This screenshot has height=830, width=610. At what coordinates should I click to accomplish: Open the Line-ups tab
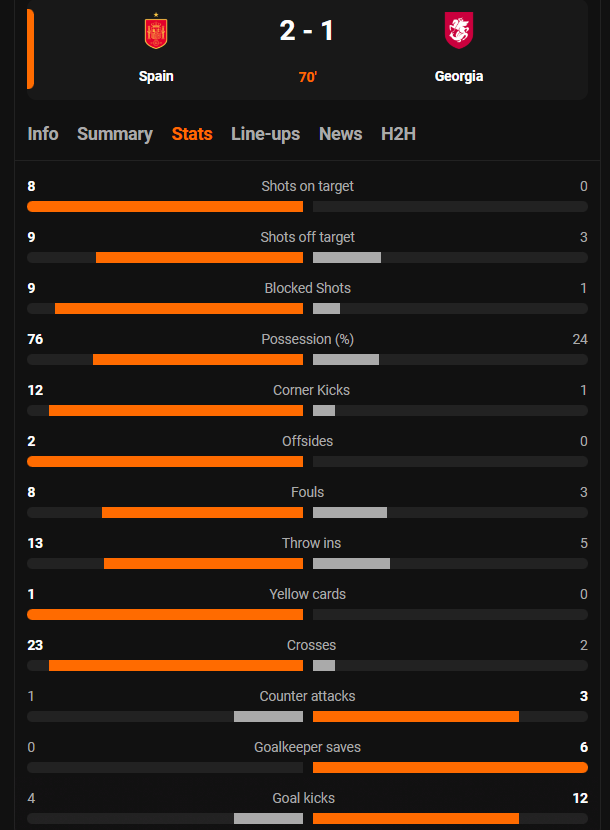(265, 134)
